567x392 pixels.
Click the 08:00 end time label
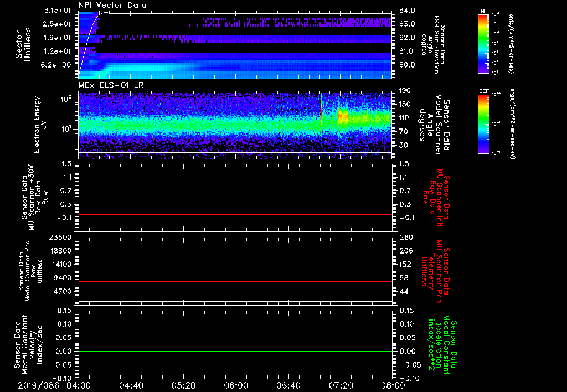(x=393, y=385)
